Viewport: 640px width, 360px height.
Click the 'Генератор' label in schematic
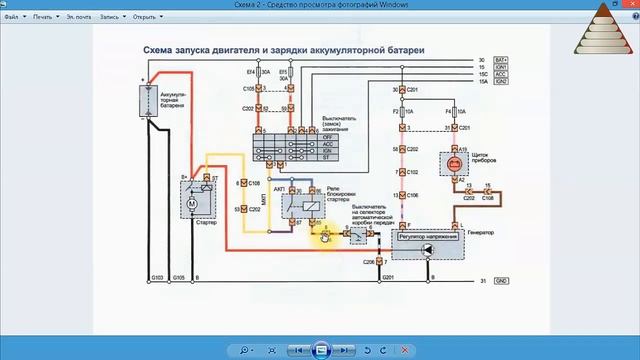[x=481, y=233]
